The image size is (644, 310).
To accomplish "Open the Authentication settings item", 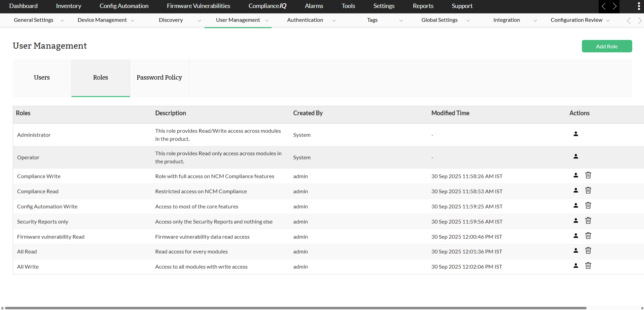I will (305, 20).
